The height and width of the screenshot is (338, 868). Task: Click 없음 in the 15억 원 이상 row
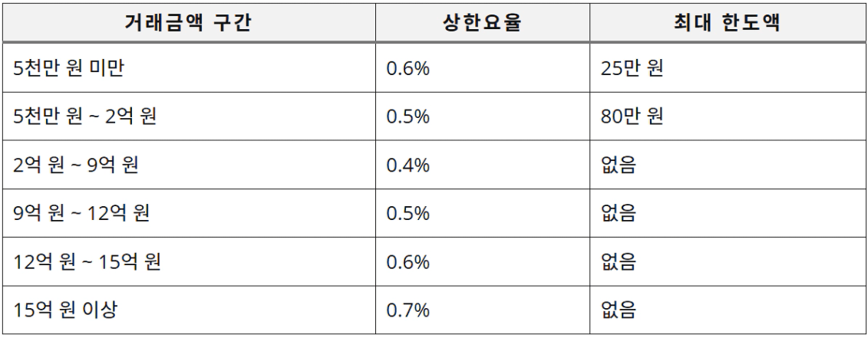click(619, 310)
